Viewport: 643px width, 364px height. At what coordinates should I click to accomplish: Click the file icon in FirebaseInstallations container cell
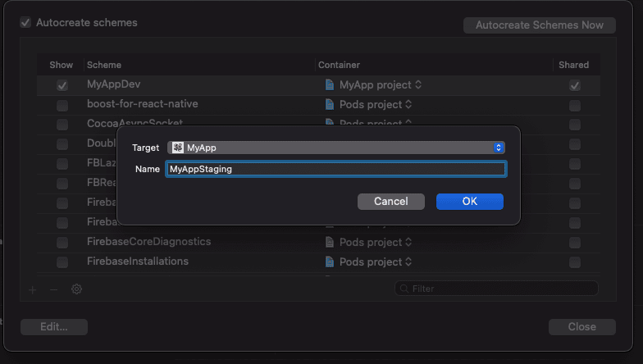(x=330, y=262)
